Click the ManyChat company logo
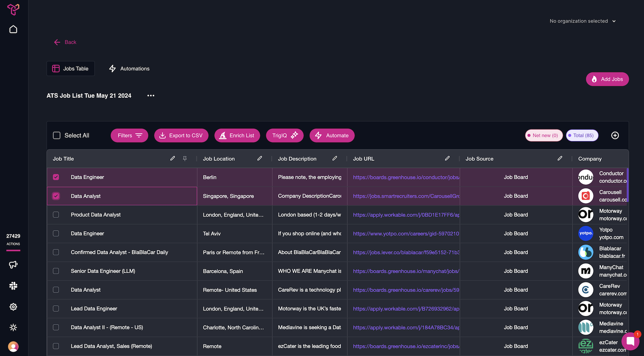This screenshot has height=356, width=644. (x=586, y=271)
